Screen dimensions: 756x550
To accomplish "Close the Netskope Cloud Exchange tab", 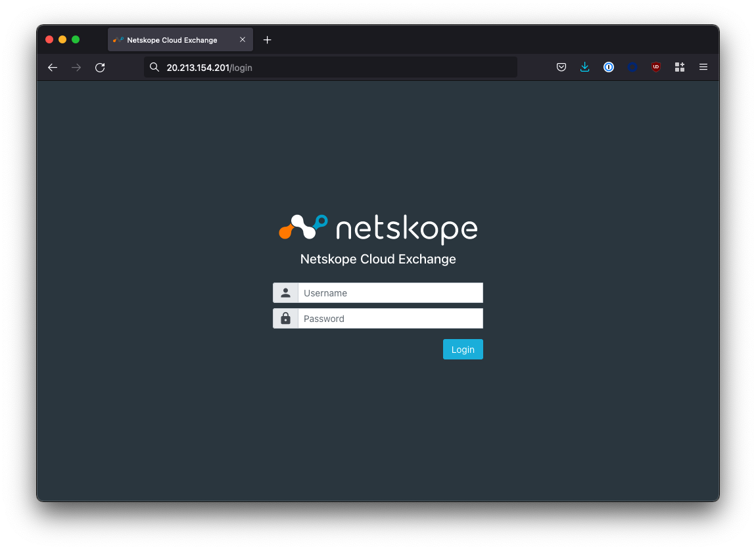I will pos(243,40).
